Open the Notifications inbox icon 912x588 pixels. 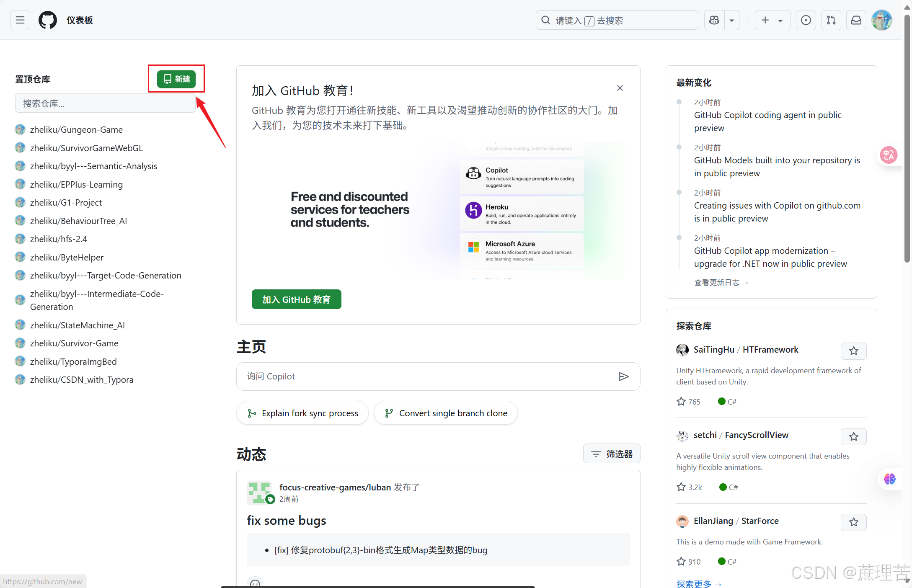(856, 20)
